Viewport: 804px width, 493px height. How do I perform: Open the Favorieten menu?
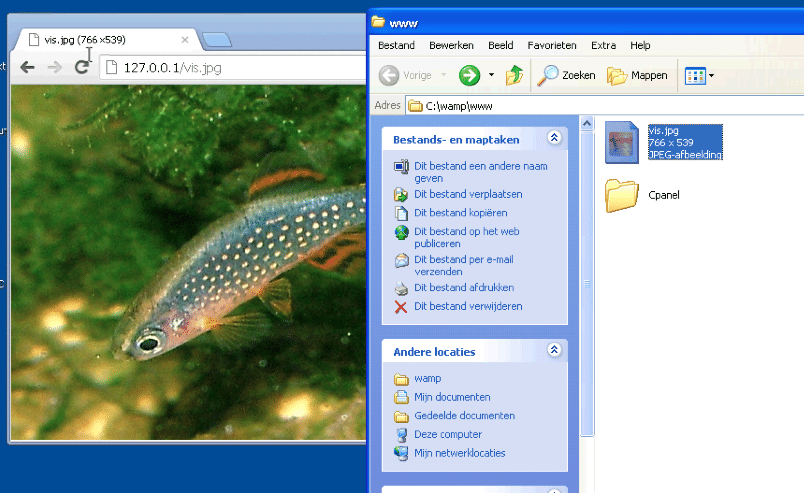pyautogui.click(x=552, y=45)
